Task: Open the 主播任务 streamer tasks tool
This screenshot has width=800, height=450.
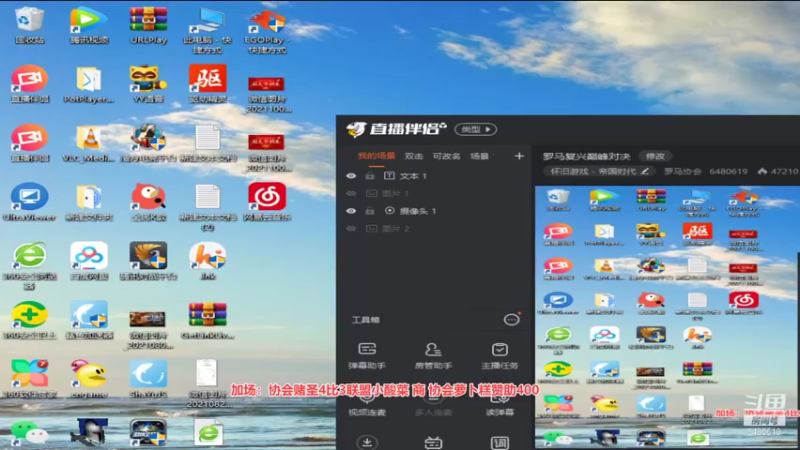Action: coord(499,356)
